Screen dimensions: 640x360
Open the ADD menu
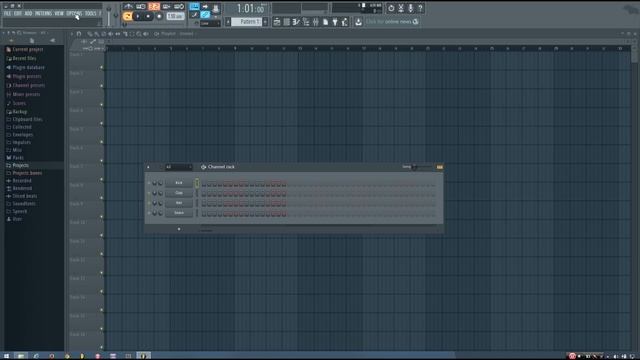pyautogui.click(x=28, y=13)
